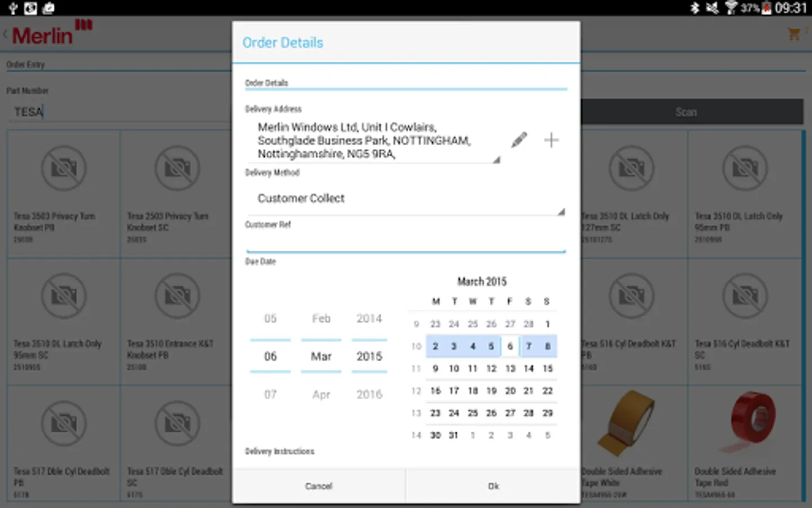The image size is (812, 508).
Task: Expand the Delivery Address selector arrow
Action: coord(496,160)
